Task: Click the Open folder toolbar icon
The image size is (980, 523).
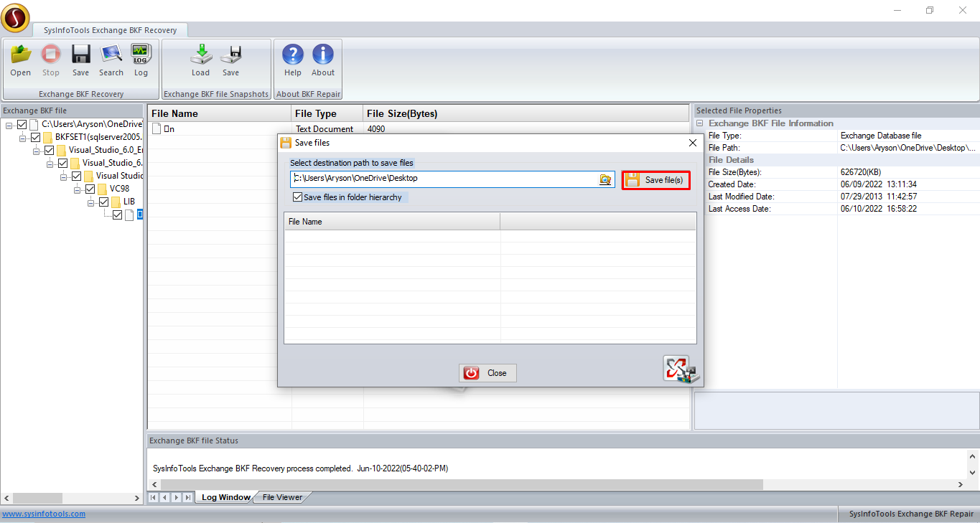Action: pyautogui.click(x=21, y=56)
